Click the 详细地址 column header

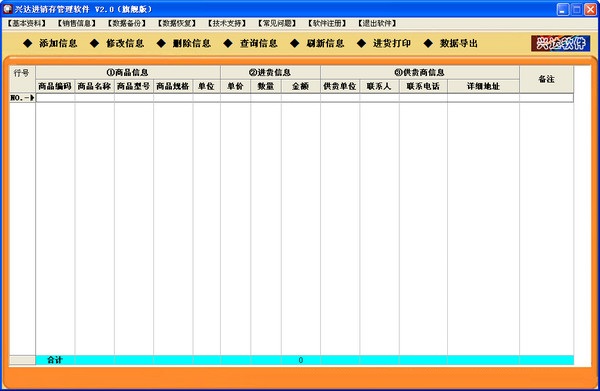coord(483,86)
